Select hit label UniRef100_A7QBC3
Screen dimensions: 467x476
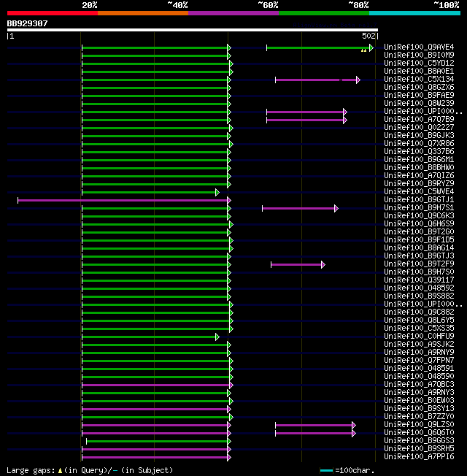(419, 384)
